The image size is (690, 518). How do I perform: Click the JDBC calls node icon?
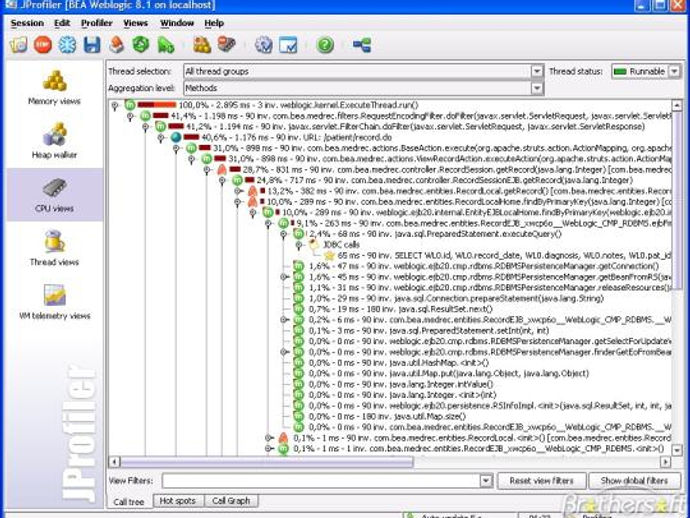[x=314, y=245]
